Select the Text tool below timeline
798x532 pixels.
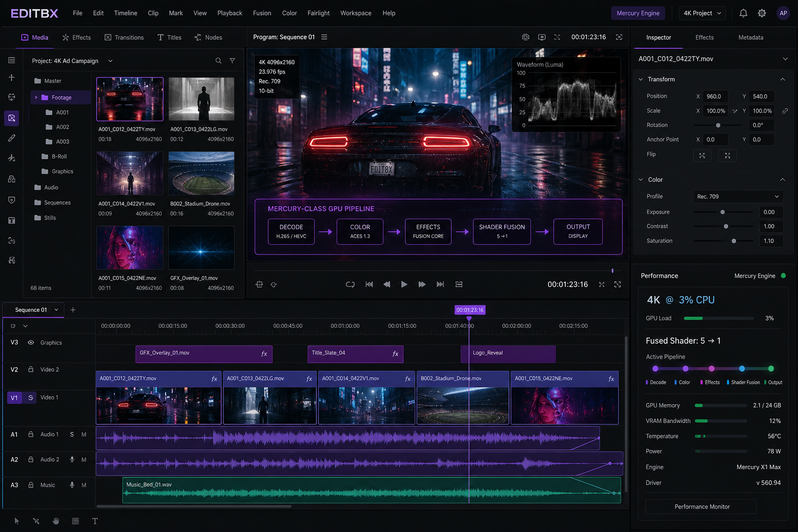point(95,521)
